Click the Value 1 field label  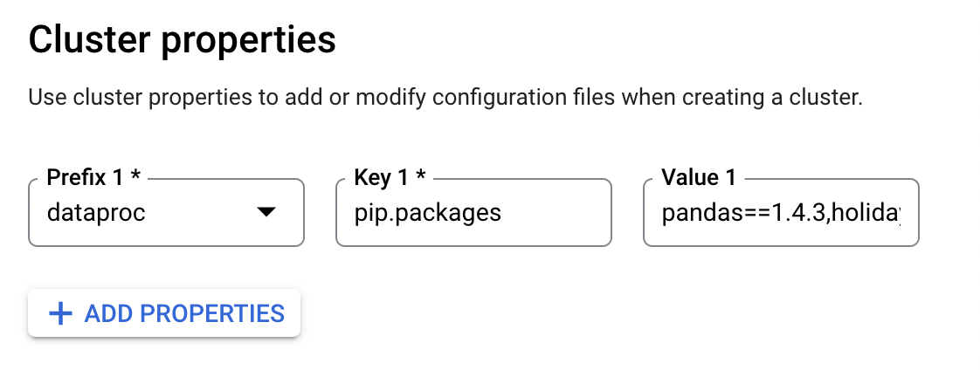click(699, 178)
